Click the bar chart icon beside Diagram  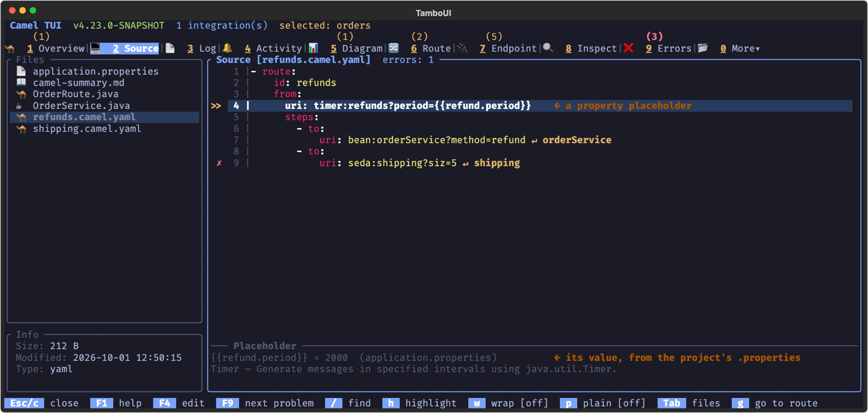(x=313, y=48)
